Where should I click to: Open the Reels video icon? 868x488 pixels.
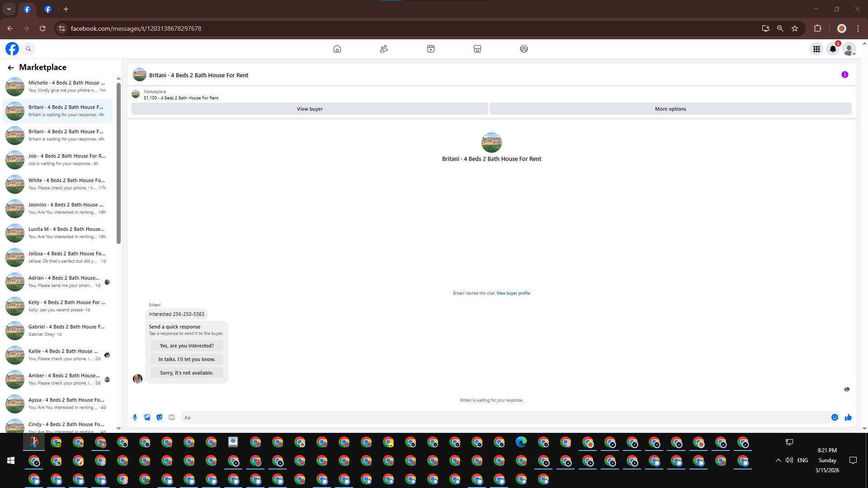pyautogui.click(x=431, y=49)
